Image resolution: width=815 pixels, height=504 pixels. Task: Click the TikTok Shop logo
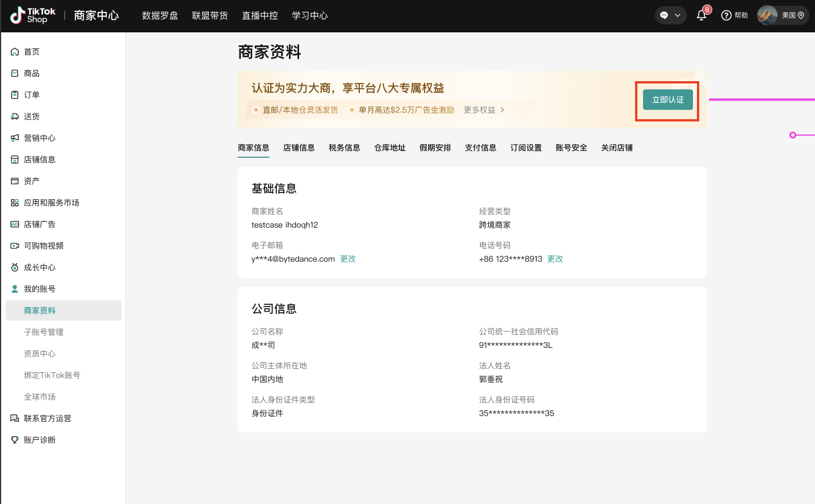point(33,15)
